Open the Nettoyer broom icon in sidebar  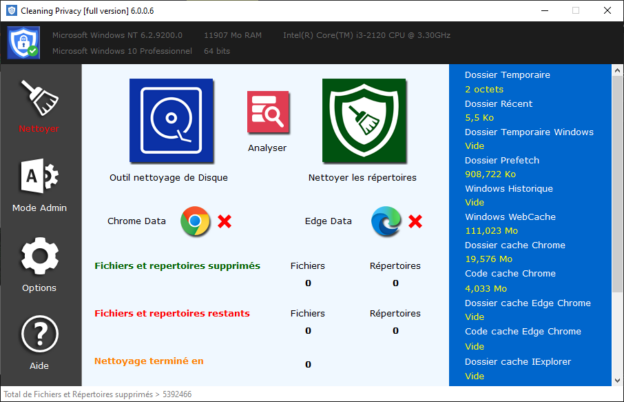(x=39, y=97)
